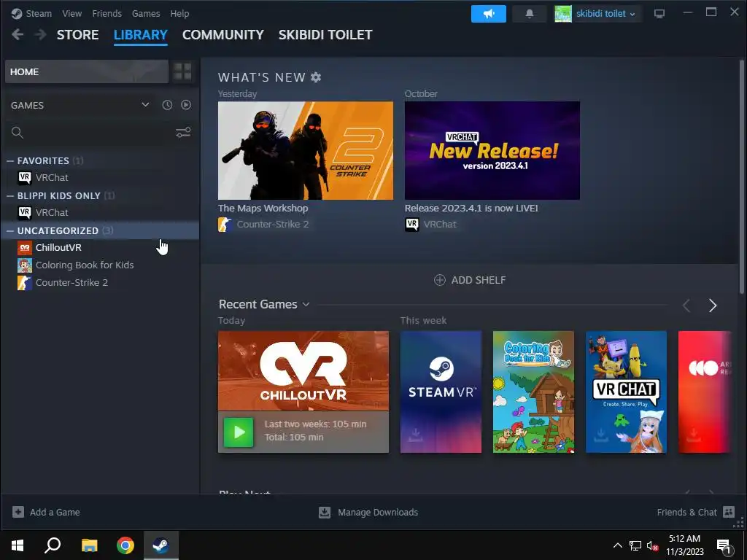This screenshot has width=747, height=560.
Task: Open Windows taskbar search
Action: [x=53, y=545]
